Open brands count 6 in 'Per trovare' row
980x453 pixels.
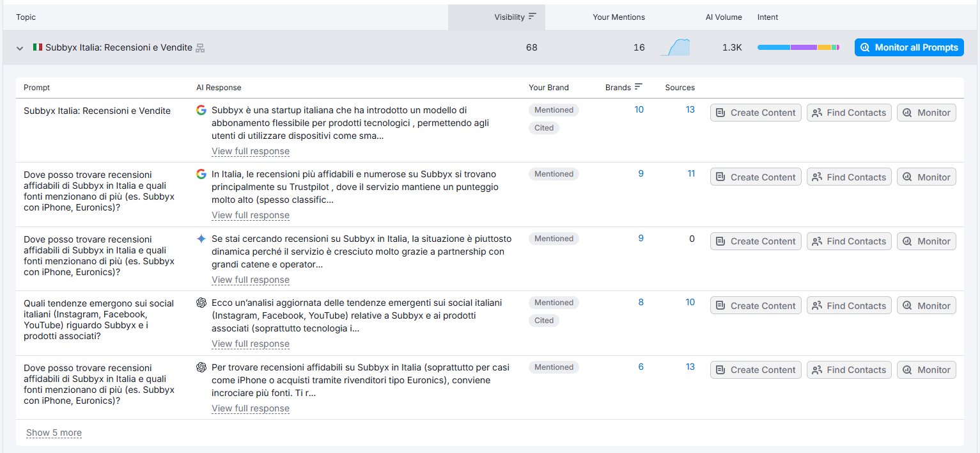pos(641,367)
